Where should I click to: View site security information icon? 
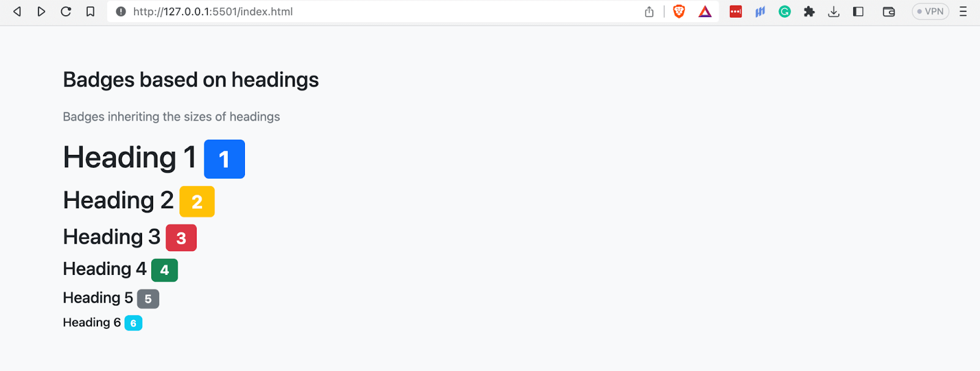click(121, 12)
